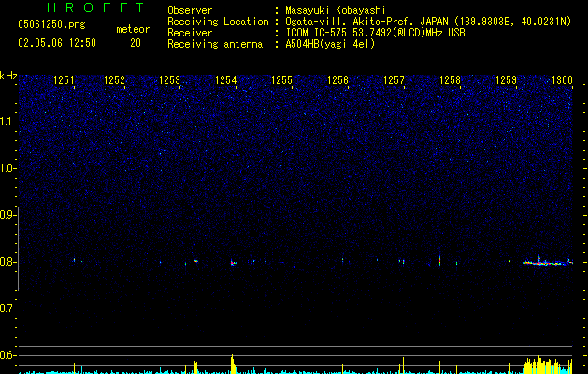Viewport: 588px width, 374px height.
Task: Select the Receiving Location label
Action: 218,22
